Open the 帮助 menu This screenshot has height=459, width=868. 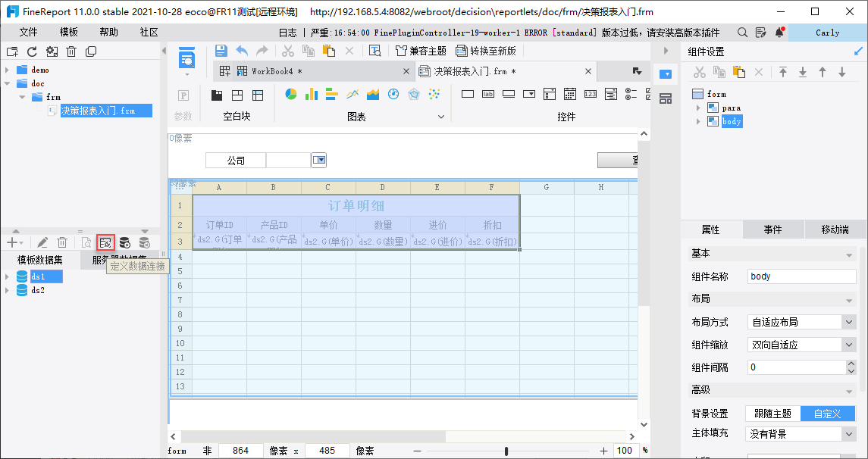coord(108,33)
